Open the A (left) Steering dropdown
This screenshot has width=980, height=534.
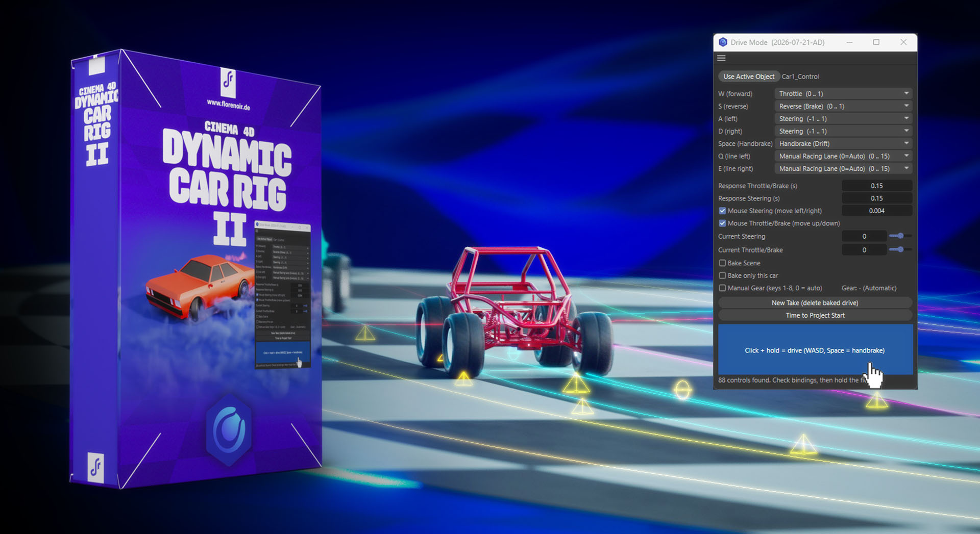click(843, 119)
